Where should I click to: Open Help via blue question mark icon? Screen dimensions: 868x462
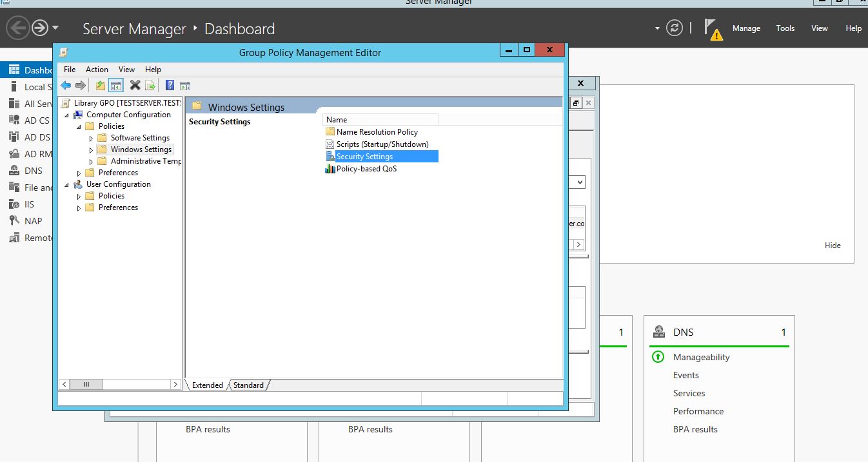[x=170, y=85]
